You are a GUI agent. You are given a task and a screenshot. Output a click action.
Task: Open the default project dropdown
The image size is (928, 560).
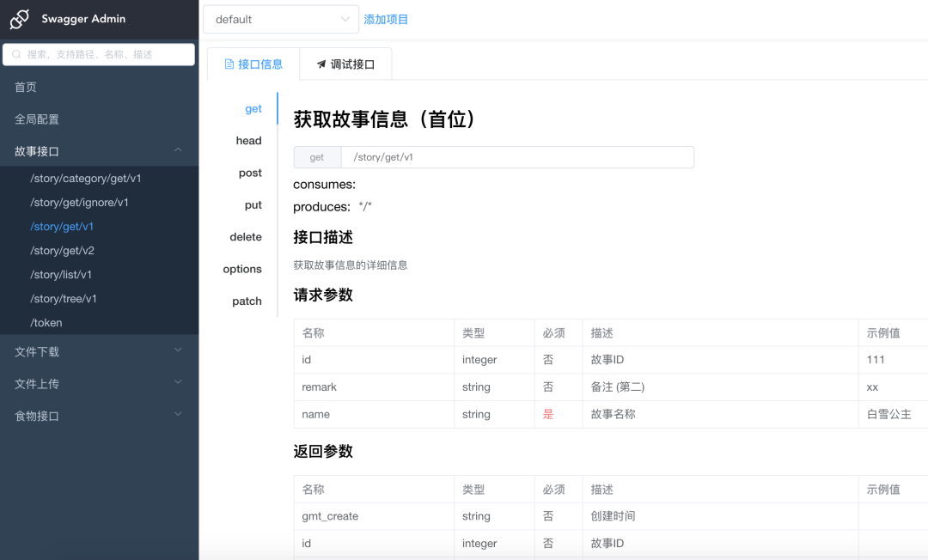click(280, 19)
